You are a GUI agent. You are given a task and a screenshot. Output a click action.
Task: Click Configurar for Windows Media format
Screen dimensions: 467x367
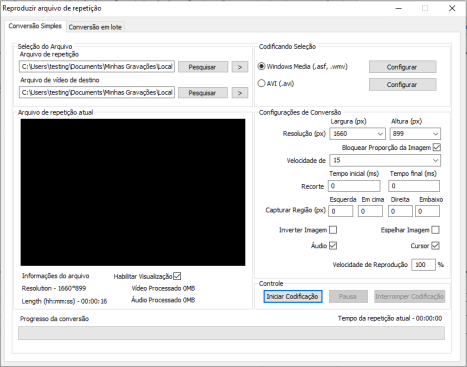click(x=402, y=67)
